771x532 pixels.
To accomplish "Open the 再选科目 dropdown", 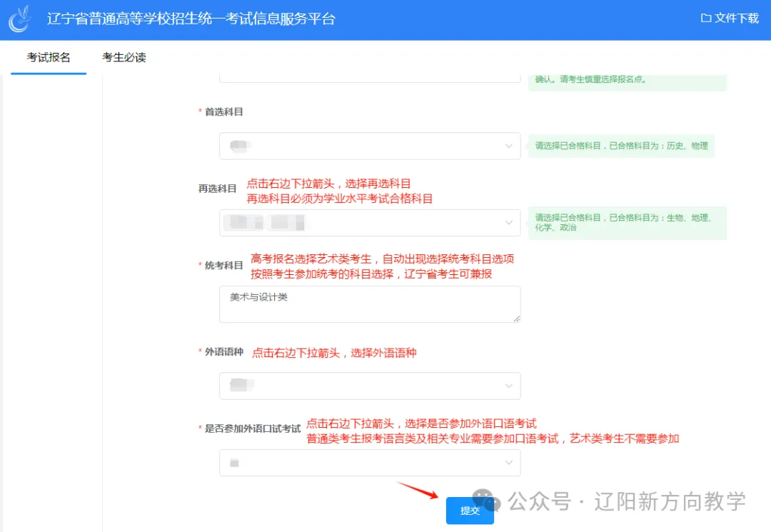I will point(370,223).
